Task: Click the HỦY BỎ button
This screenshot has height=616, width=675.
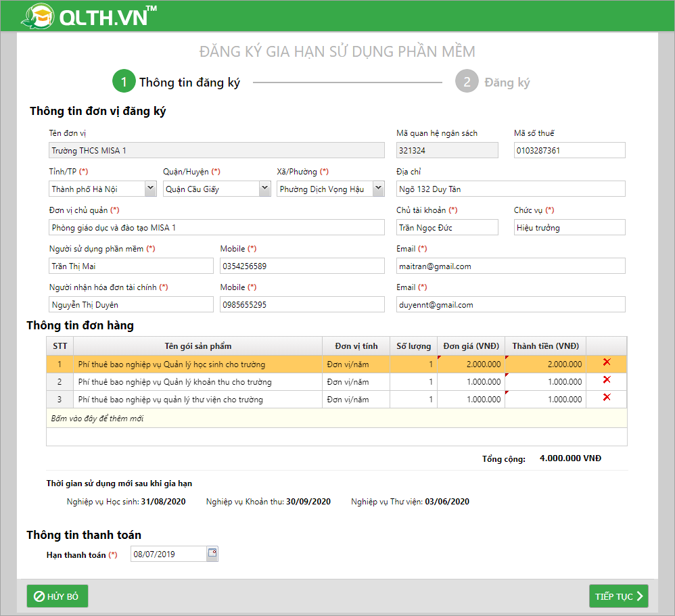Action: click(x=57, y=596)
